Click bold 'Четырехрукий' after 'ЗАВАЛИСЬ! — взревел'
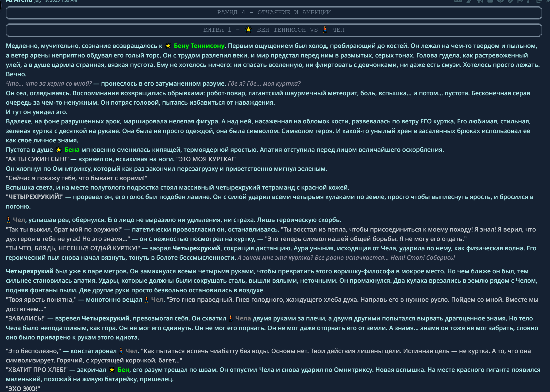This screenshot has height=392, width=550. coord(106,319)
